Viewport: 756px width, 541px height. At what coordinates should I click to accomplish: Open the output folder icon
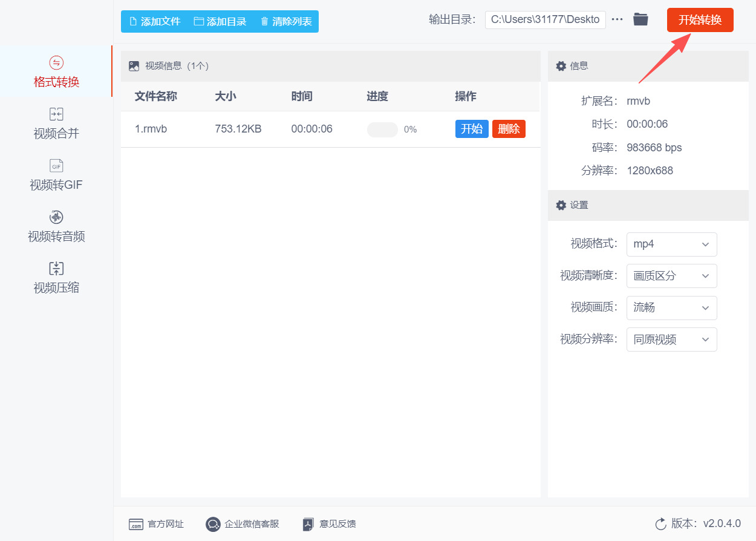tap(640, 19)
